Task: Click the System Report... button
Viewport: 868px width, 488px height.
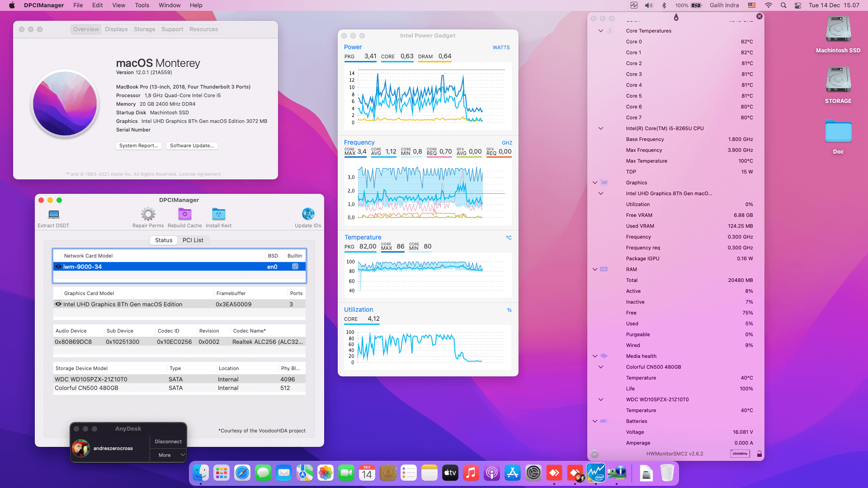Action: pyautogui.click(x=139, y=145)
